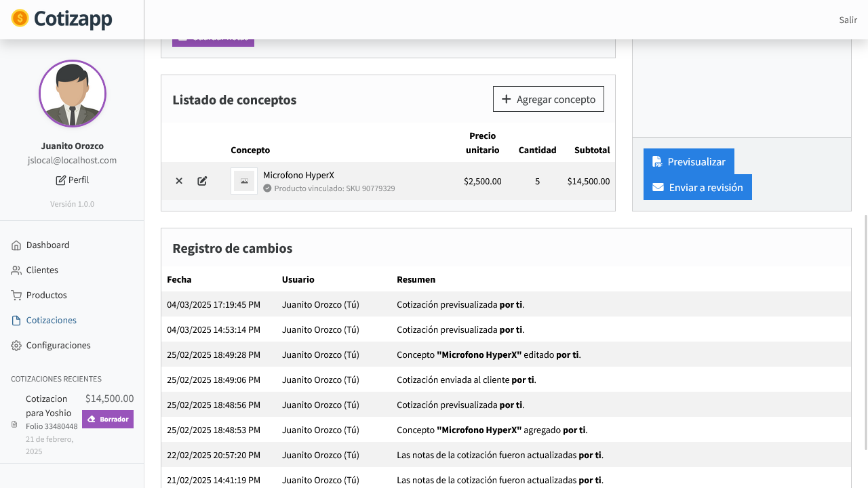Click the 22/02/2025 20:57:20 PM log date
This screenshot has height=488, width=868.
point(214,455)
